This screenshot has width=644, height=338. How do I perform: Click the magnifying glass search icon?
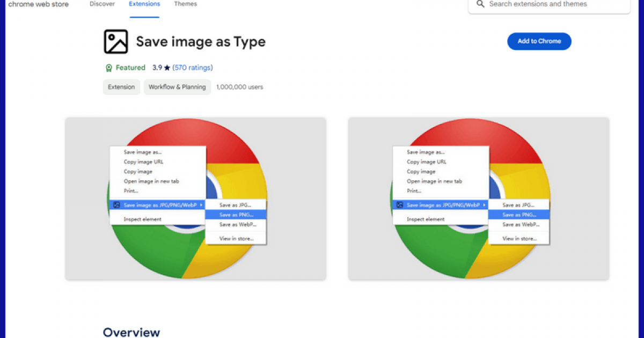[480, 4]
